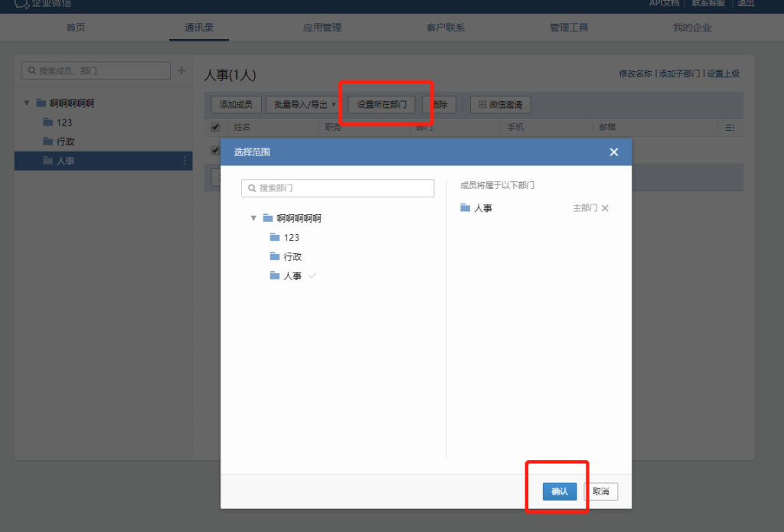Select 行政 department in dialog tree

[x=292, y=256]
